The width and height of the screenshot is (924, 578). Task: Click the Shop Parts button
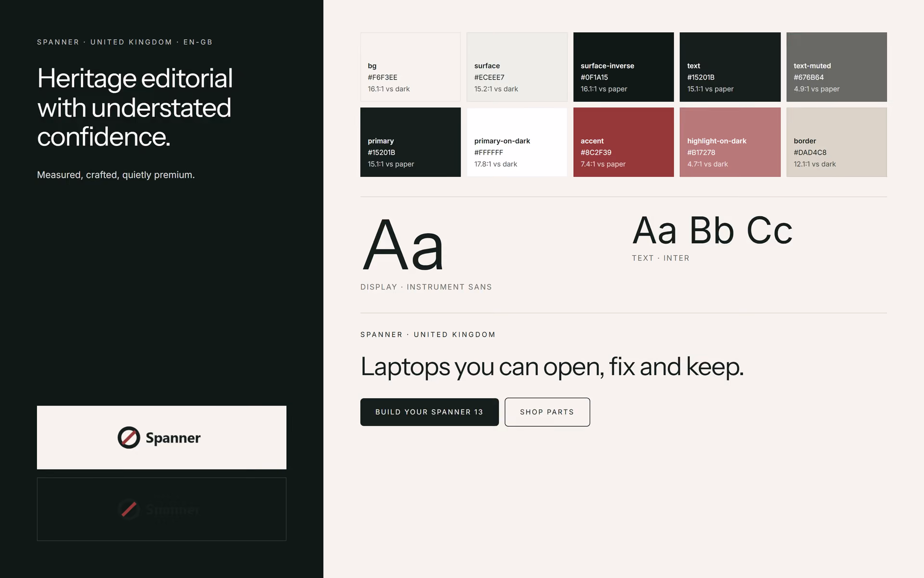coord(547,412)
